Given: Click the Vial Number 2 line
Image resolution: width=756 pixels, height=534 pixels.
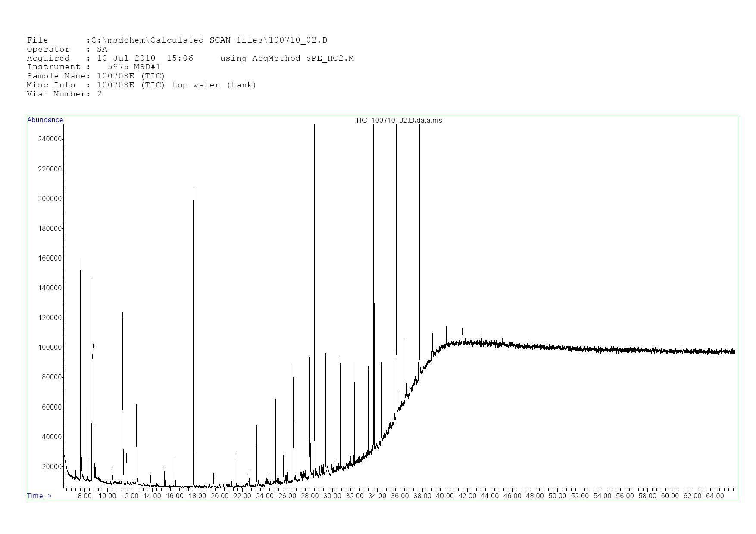Looking at the screenshot, I should tap(64, 94).
